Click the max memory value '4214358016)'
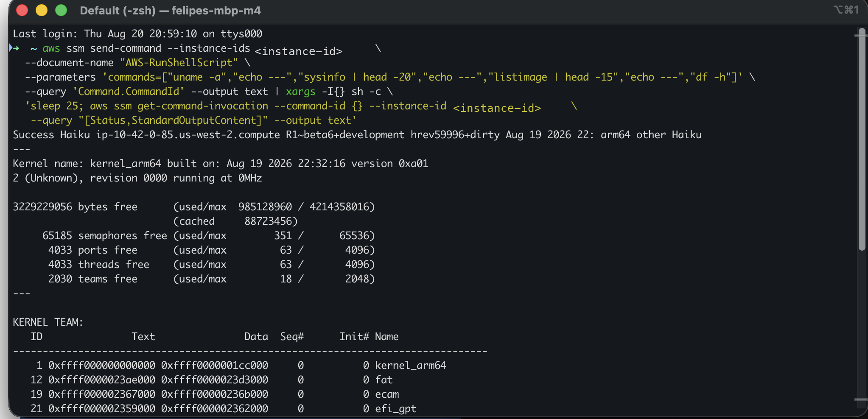Image resolution: width=868 pixels, height=419 pixels. tap(342, 207)
